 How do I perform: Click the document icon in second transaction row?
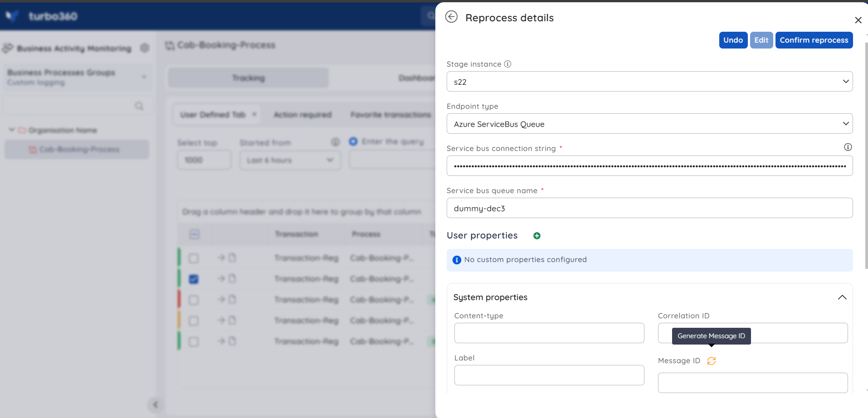232,278
